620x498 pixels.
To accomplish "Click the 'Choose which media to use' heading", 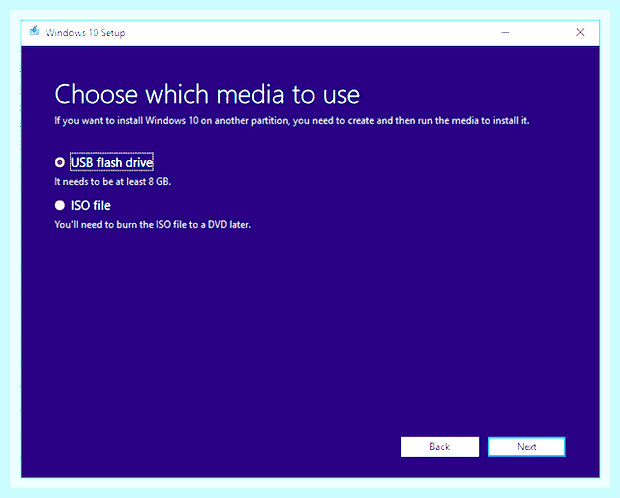I will coord(207,95).
